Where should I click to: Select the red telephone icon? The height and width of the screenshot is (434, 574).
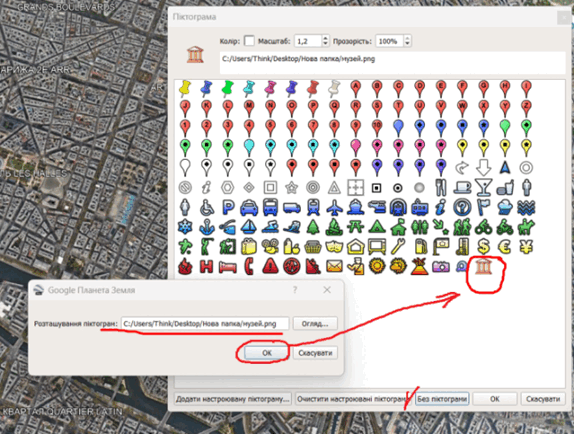click(249, 266)
